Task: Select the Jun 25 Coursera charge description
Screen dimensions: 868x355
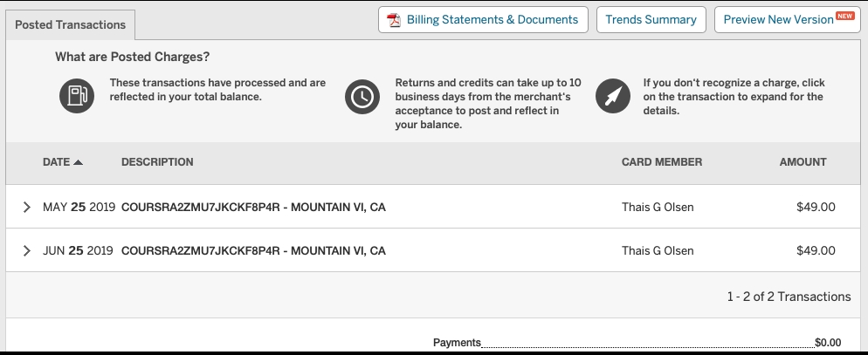Action: coord(253,251)
